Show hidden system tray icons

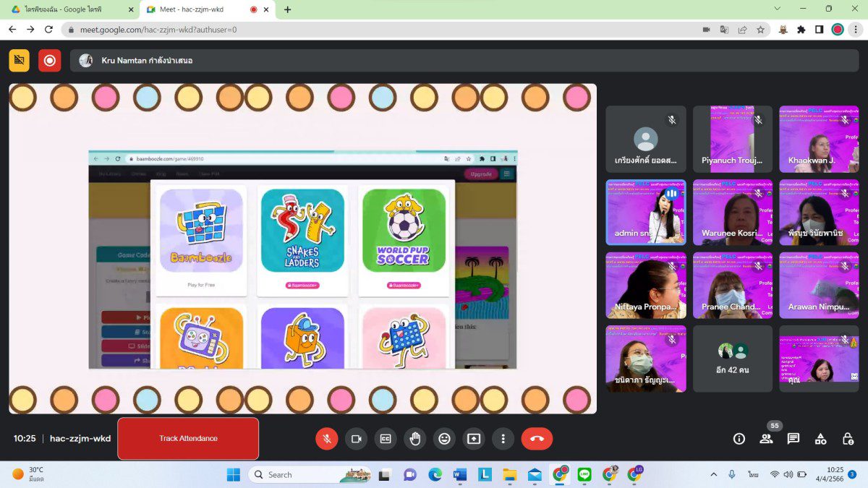(714, 474)
